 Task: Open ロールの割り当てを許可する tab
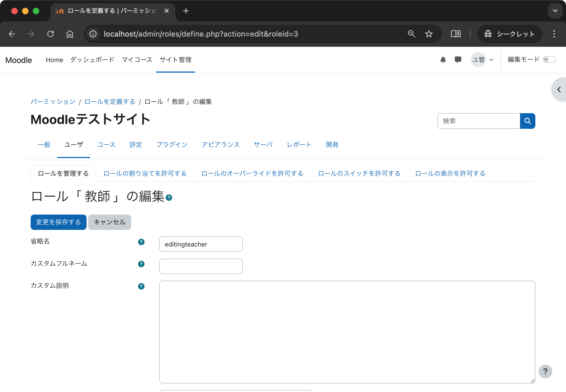(145, 173)
